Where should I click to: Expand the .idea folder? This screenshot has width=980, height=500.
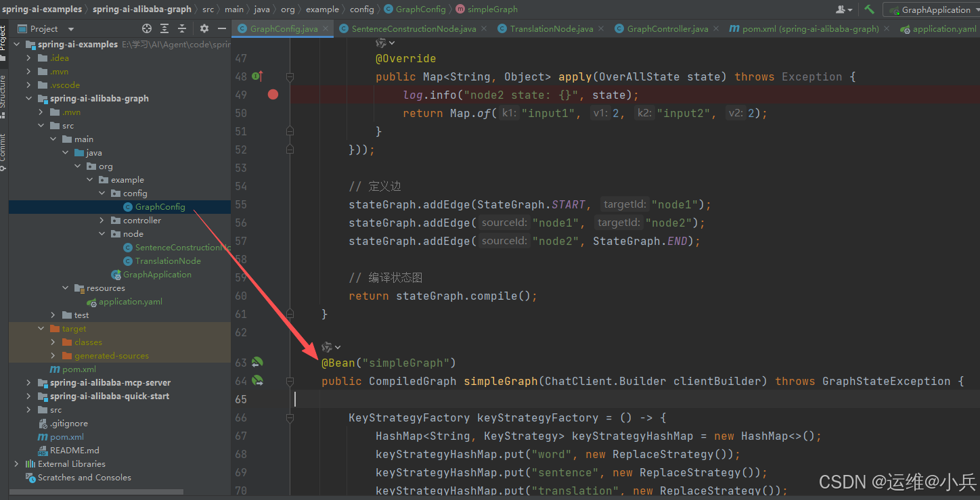point(28,58)
